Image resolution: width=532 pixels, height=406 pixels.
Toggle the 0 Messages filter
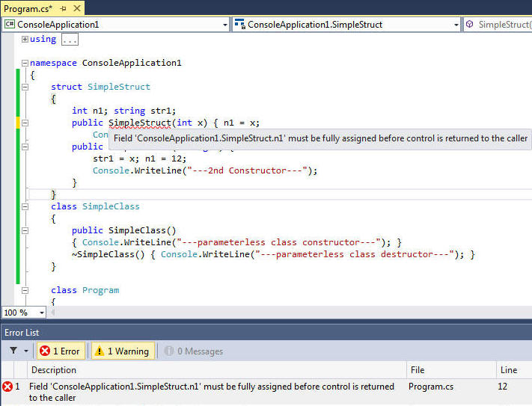tap(193, 351)
